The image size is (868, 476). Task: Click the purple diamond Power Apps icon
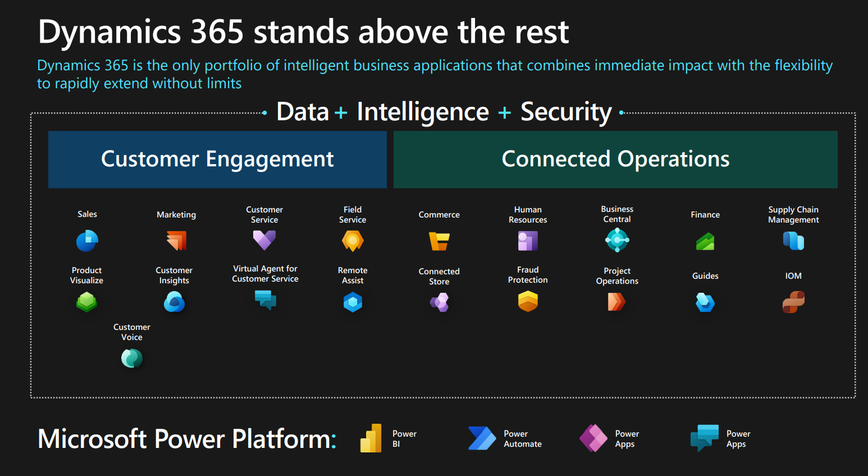click(593, 438)
